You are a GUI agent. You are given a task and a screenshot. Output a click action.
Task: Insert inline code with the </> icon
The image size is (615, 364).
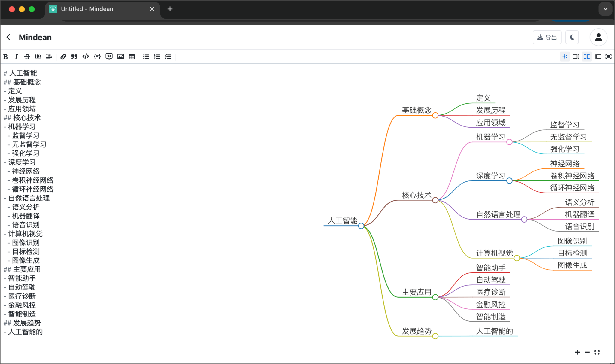coord(86,56)
